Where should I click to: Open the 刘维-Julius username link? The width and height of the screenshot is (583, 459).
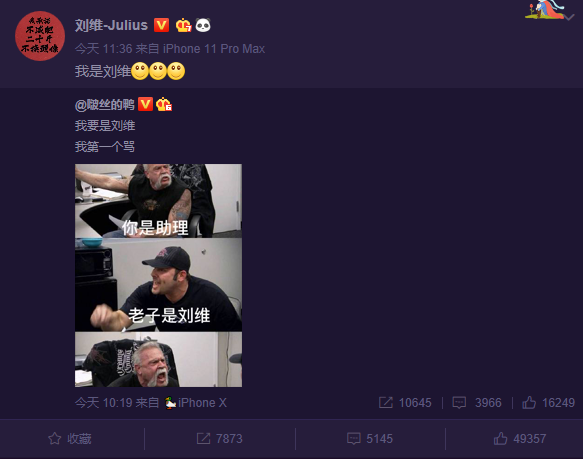point(111,25)
